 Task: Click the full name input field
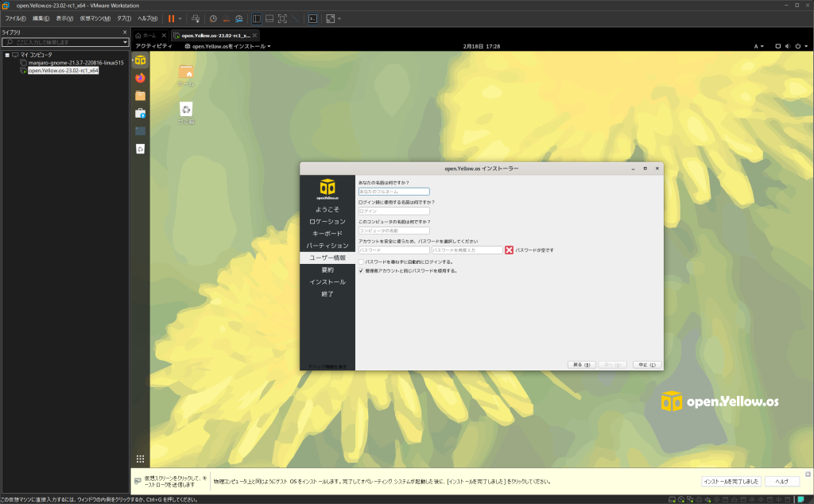click(x=395, y=191)
